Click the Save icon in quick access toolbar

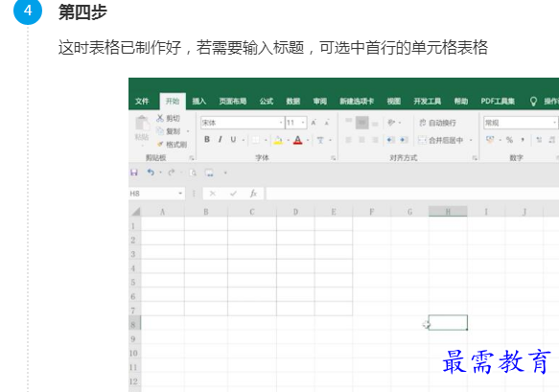(x=134, y=173)
